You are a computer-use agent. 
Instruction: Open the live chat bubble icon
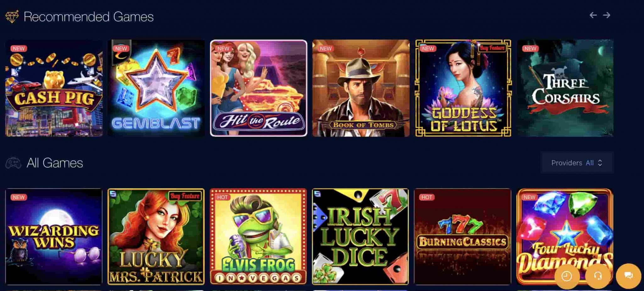[x=628, y=276]
